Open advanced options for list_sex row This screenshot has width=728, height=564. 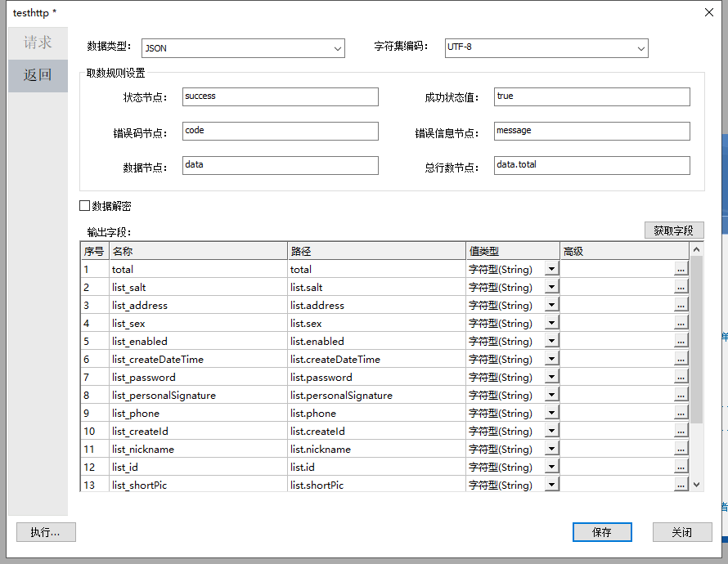681,323
